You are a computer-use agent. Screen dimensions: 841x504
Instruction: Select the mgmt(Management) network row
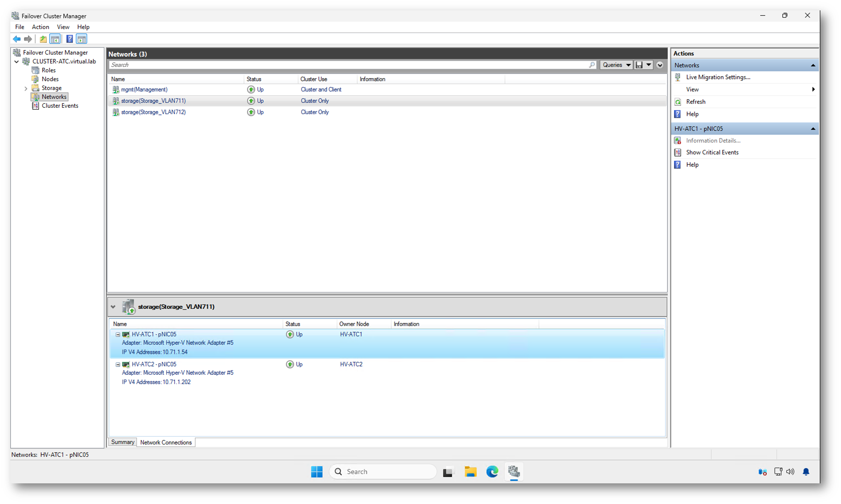pos(144,89)
